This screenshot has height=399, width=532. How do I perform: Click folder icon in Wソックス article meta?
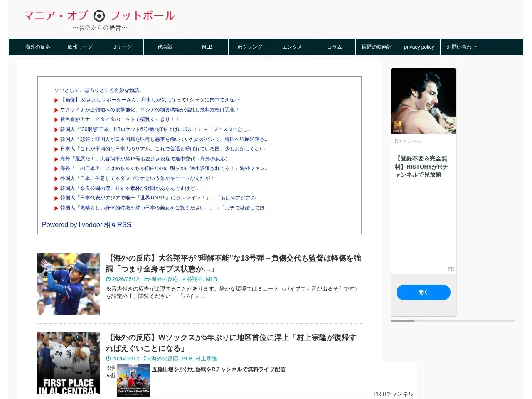coord(147,359)
